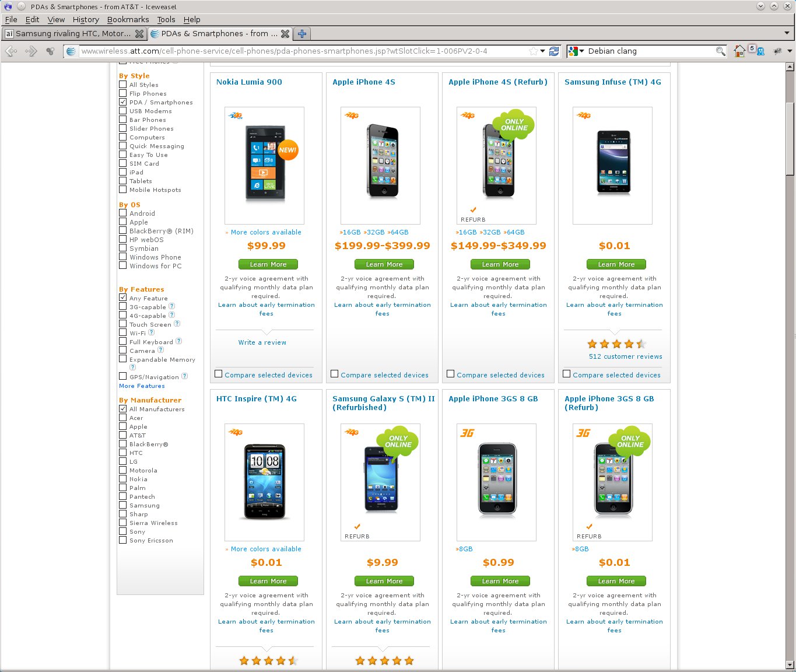
Task: Click the address bar URL field
Action: (x=303, y=51)
